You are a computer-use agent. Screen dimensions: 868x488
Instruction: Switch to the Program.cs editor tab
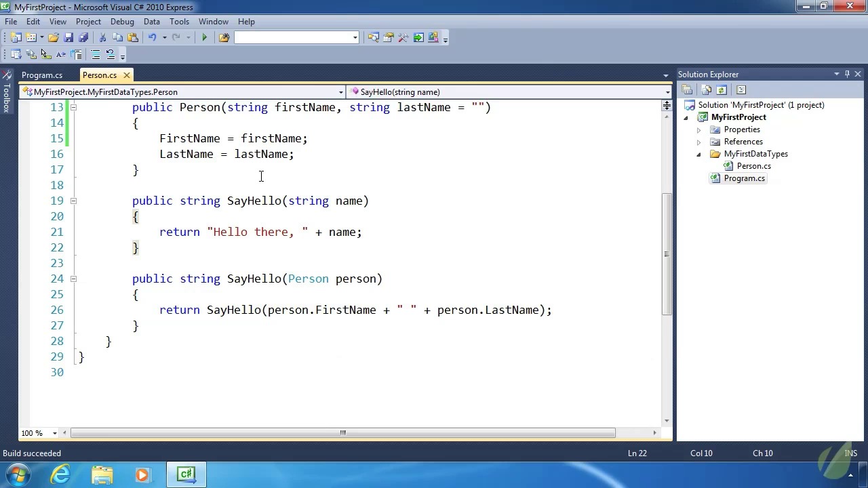[42, 75]
